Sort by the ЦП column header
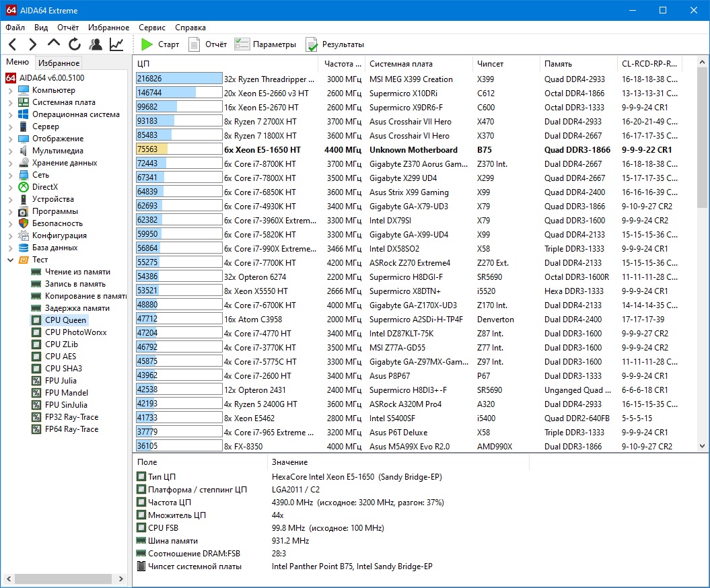 tap(225, 64)
